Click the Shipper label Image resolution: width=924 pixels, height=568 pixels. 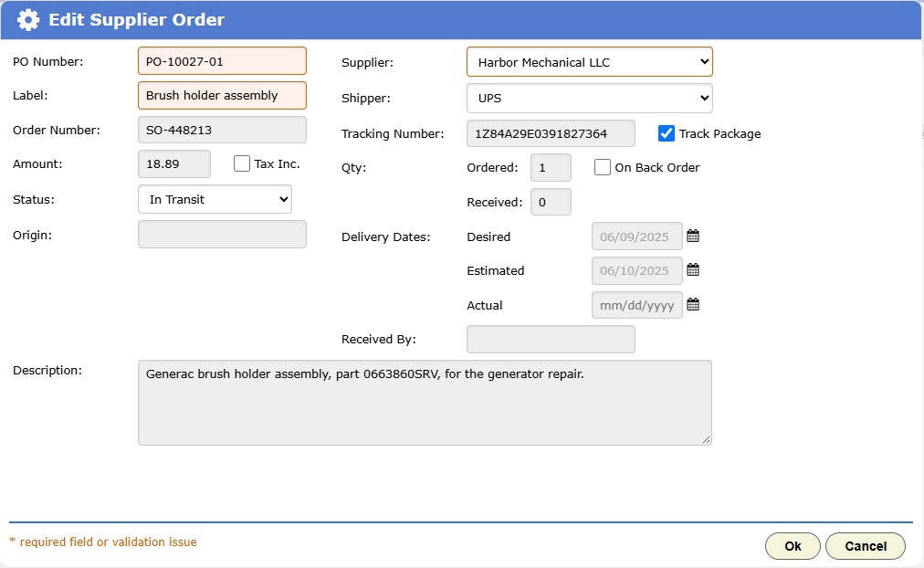[x=366, y=99]
